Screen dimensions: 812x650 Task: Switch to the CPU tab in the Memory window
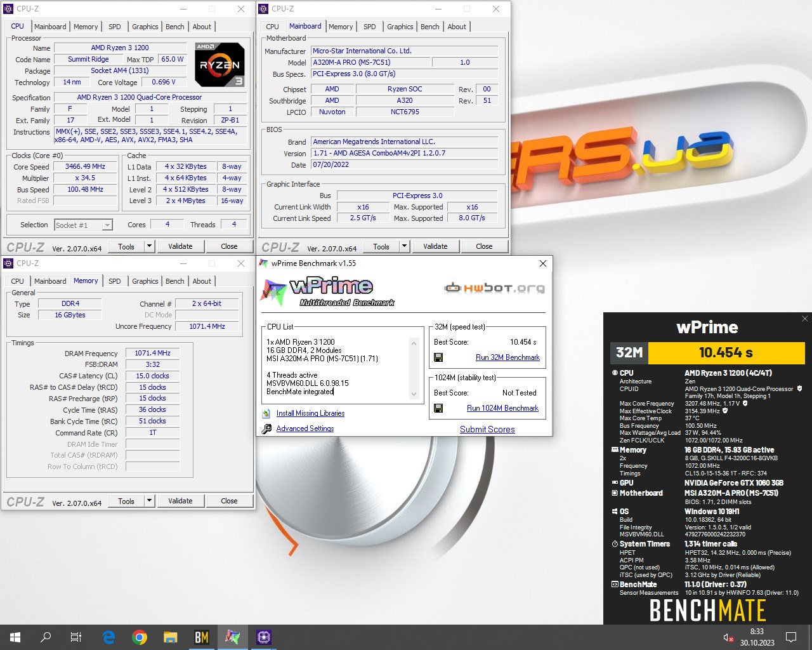pos(18,281)
